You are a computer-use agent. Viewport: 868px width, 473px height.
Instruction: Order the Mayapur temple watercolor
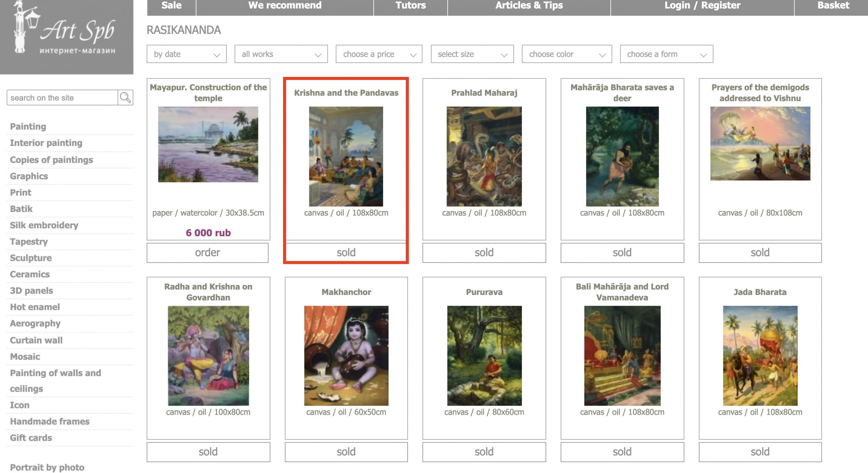[208, 252]
